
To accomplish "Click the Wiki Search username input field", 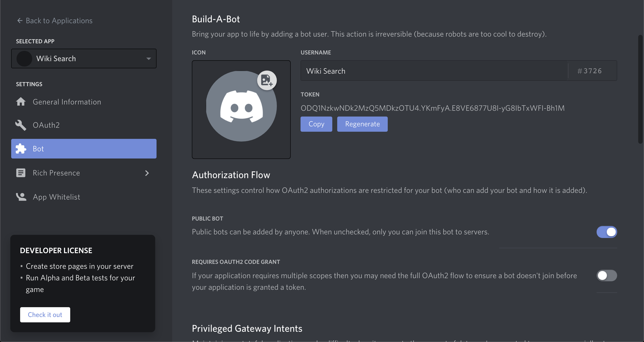I will tap(434, 71).
